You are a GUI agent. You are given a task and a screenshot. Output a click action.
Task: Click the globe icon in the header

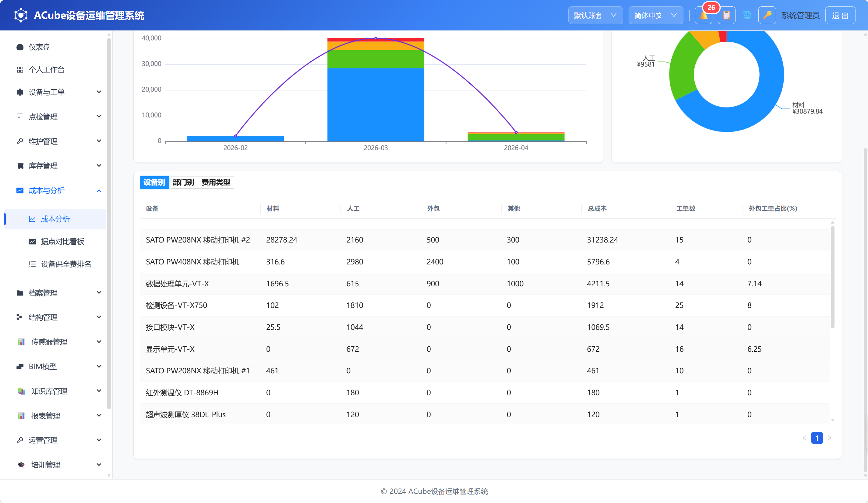(x=747, y=16)
